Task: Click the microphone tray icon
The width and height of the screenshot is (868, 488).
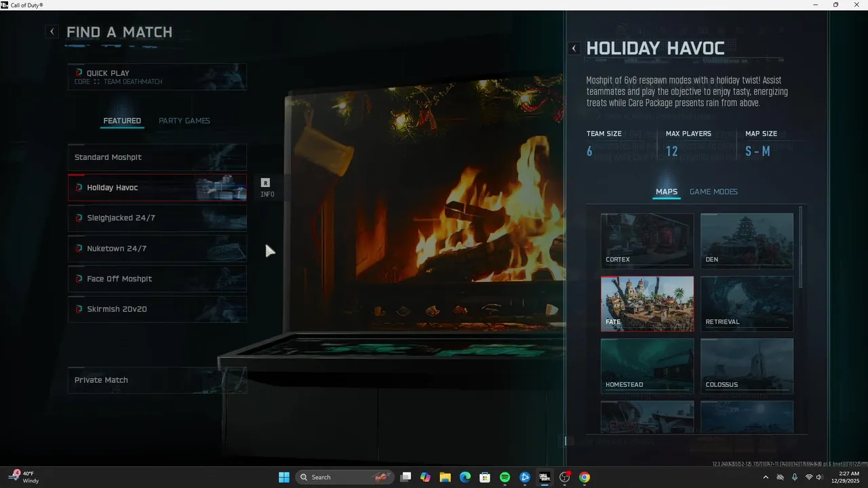Action: 795,477
